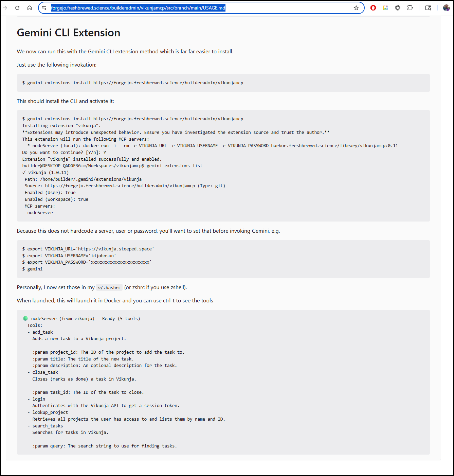Click the browser forward arrow
Image resolution: width=454 pixels, height=476 pixels.
(x=5, y=8)
